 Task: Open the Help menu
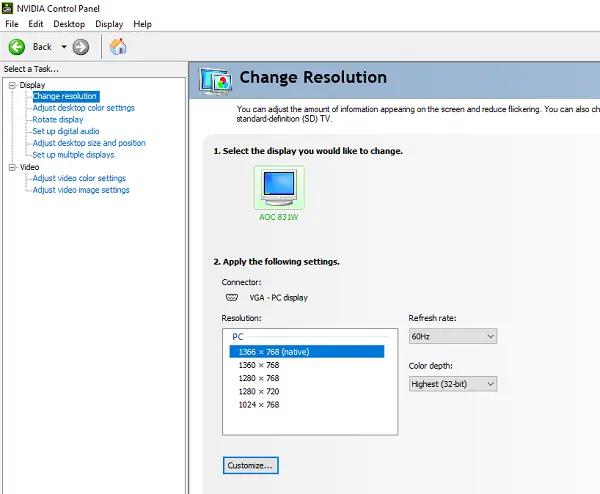click(x=142, y=24)
